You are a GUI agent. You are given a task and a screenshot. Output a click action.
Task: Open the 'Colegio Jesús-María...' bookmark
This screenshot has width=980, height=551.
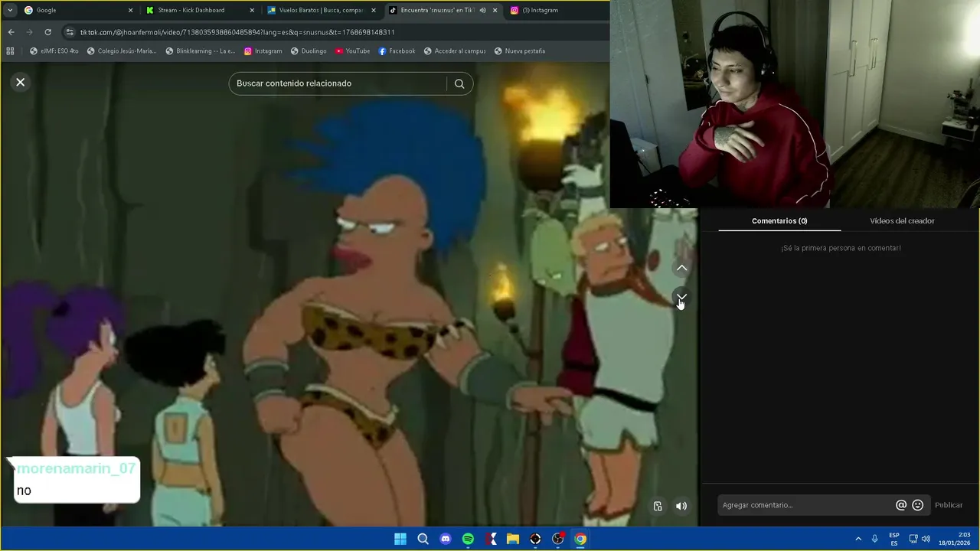pos(122,51)
